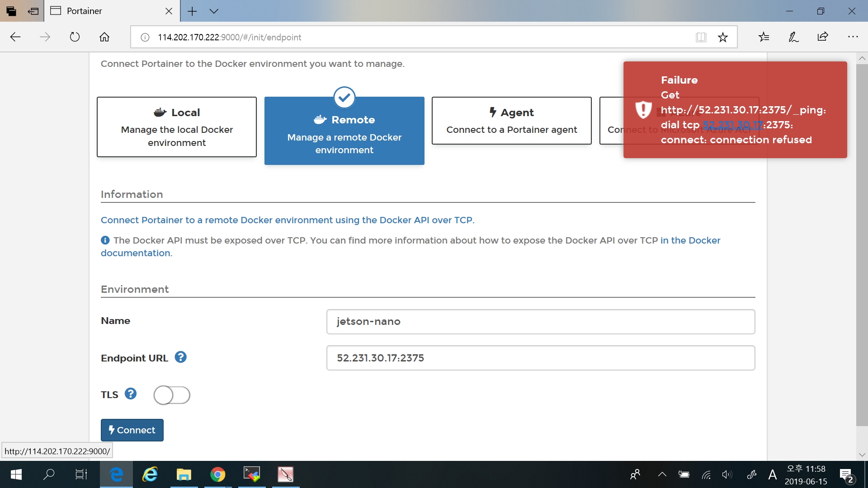Click the taskbar clock showing 2019-06-15

coord(806,475)
